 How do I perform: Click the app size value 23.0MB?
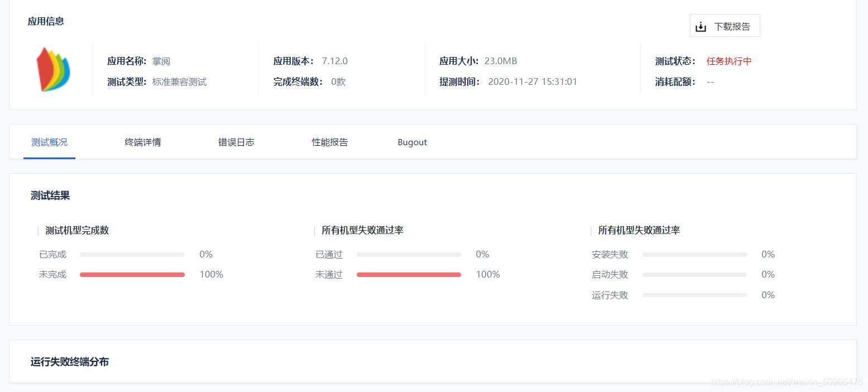pos(501,61)
